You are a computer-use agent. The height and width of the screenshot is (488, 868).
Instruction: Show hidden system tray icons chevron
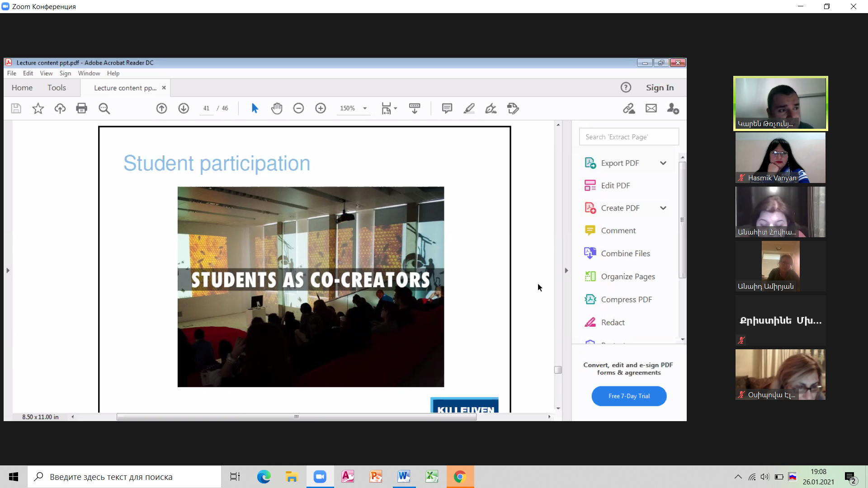(738, 477)
